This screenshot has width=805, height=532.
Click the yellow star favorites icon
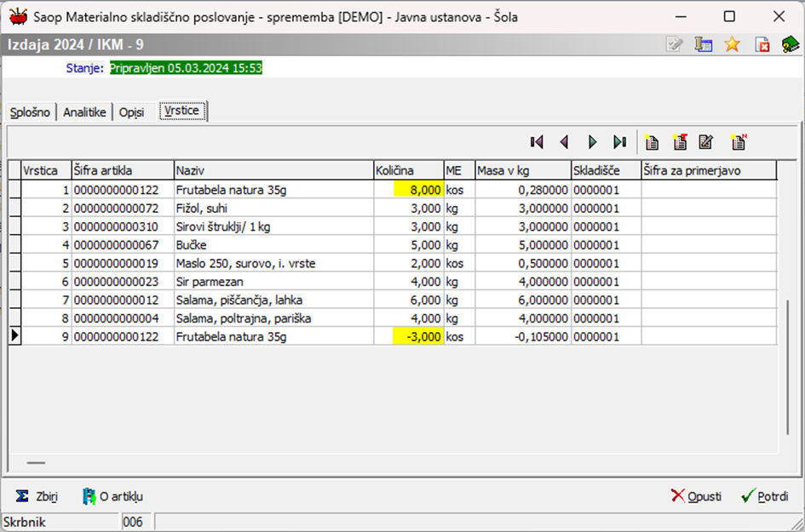click(732, 44)
